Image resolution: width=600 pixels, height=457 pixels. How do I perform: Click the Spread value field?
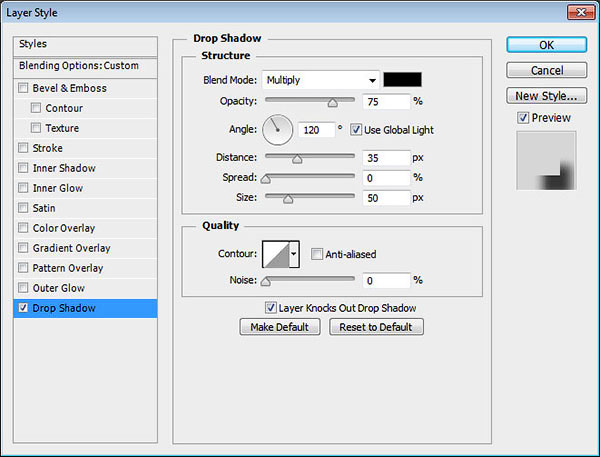tap(386, 178)
